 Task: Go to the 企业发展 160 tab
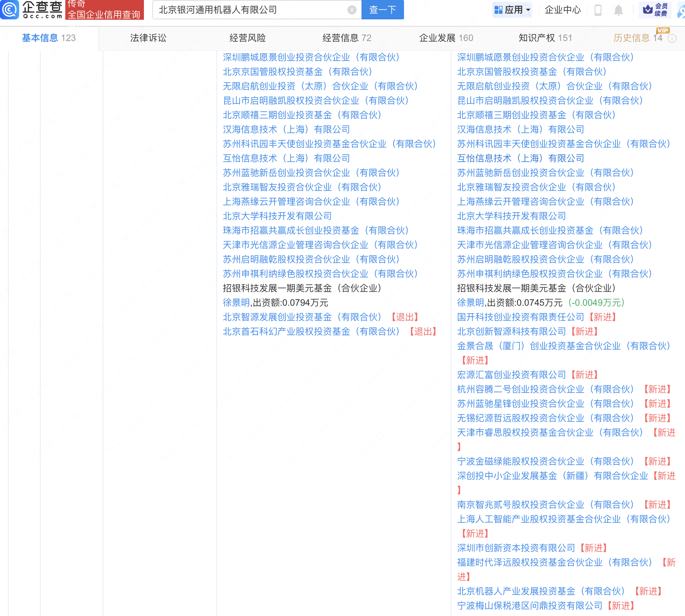coord(446,38)
